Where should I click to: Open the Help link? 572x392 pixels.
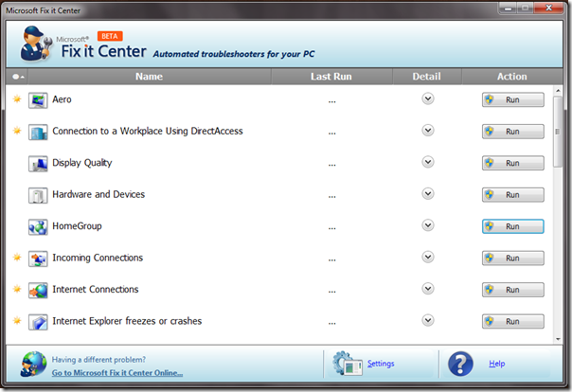[497, 364]
